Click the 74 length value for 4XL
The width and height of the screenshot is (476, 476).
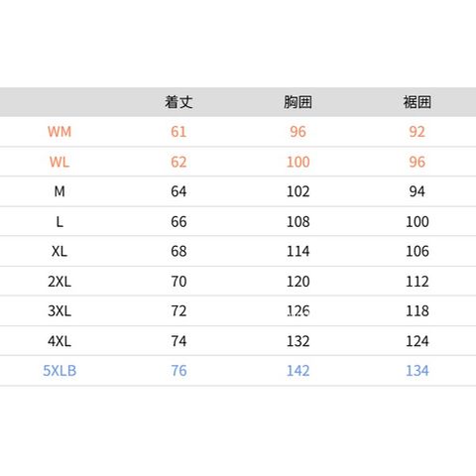(178, 341)
